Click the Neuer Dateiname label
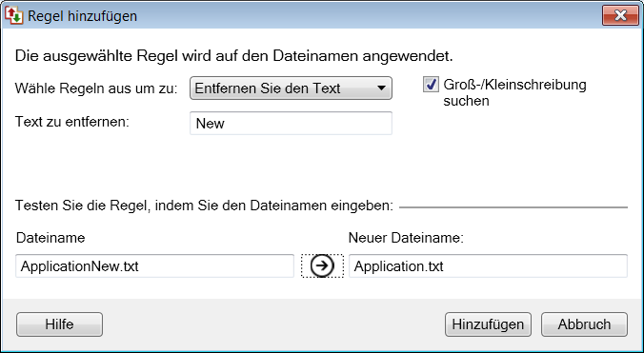Viewport: 644px width, 353px height. point(406,238)
